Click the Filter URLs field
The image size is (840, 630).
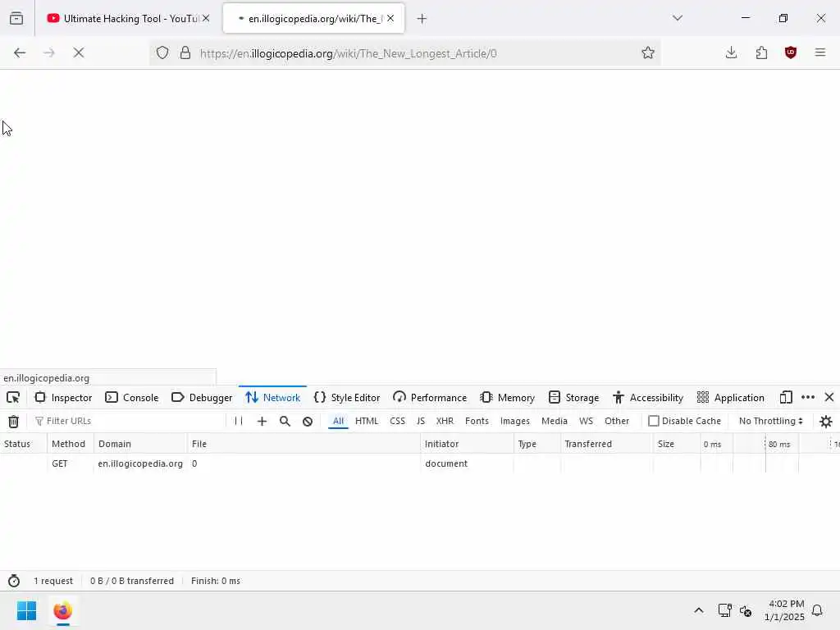tap(129, 421)
